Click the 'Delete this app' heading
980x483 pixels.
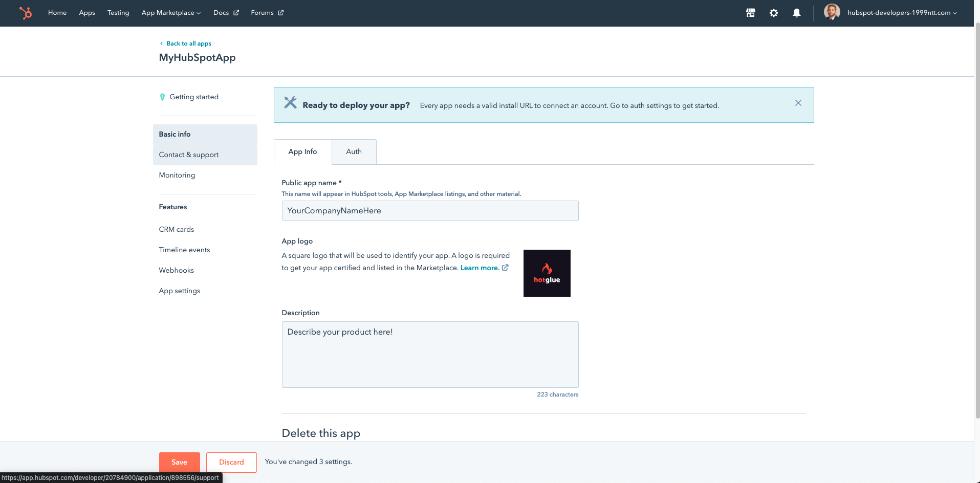pyautogui.click(x=321, y=433)
